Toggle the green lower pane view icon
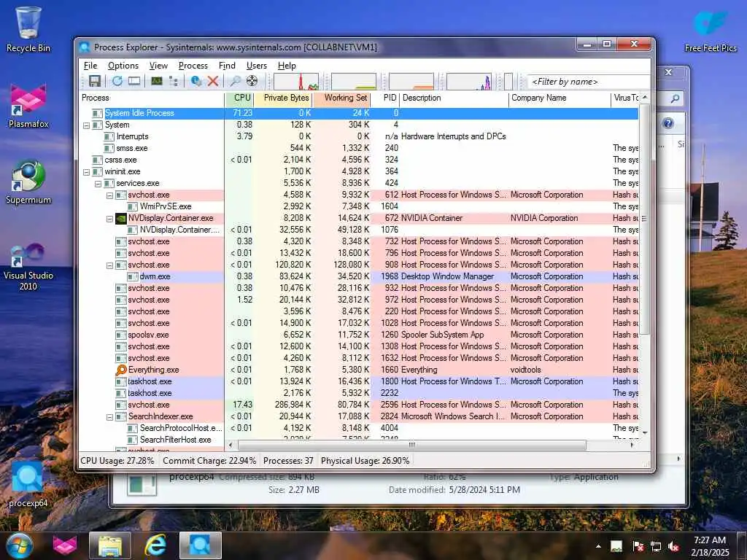 click(x=157, y=81)
